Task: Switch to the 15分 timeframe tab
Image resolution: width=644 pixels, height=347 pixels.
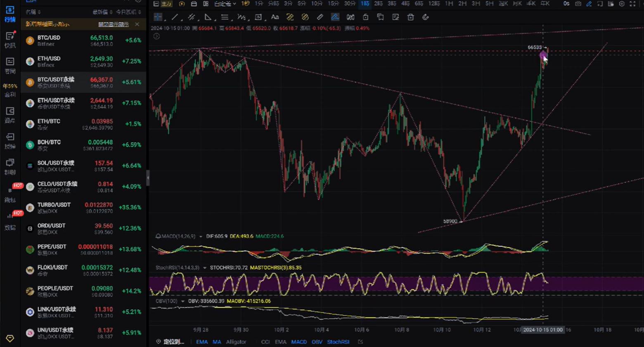Action: pos(333,4)
